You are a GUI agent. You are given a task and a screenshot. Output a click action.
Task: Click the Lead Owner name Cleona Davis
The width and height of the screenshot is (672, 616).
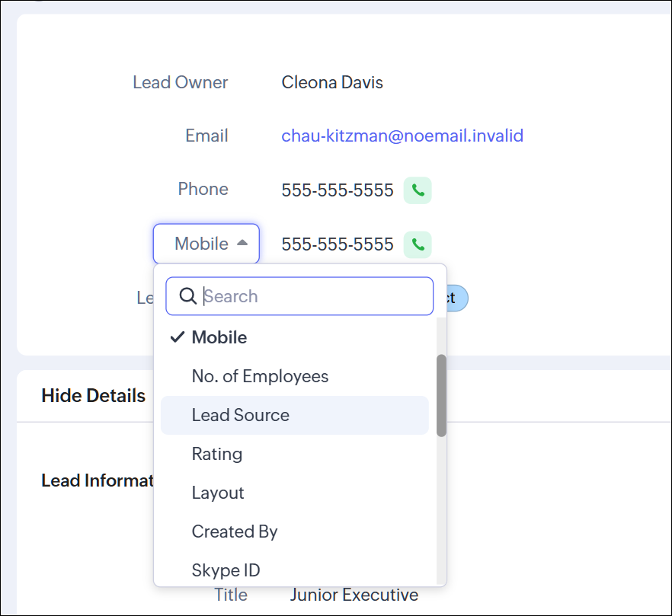(x=332, y=82)
